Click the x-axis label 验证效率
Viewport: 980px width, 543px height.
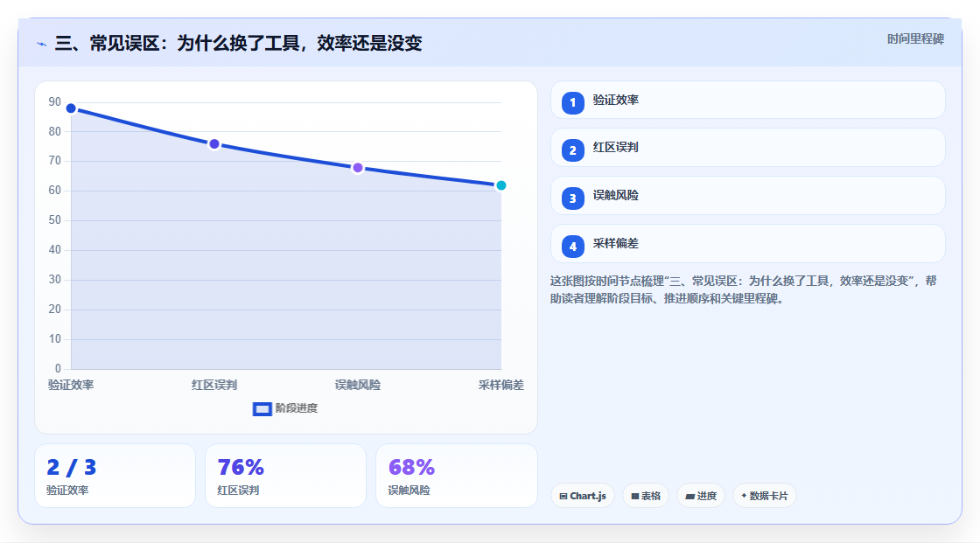[x=71, y=385]
